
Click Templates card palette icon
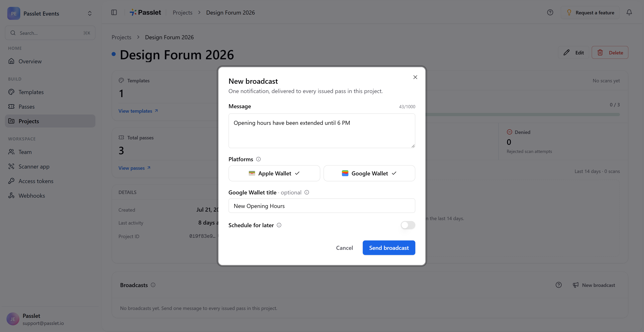tap(121, 80)
